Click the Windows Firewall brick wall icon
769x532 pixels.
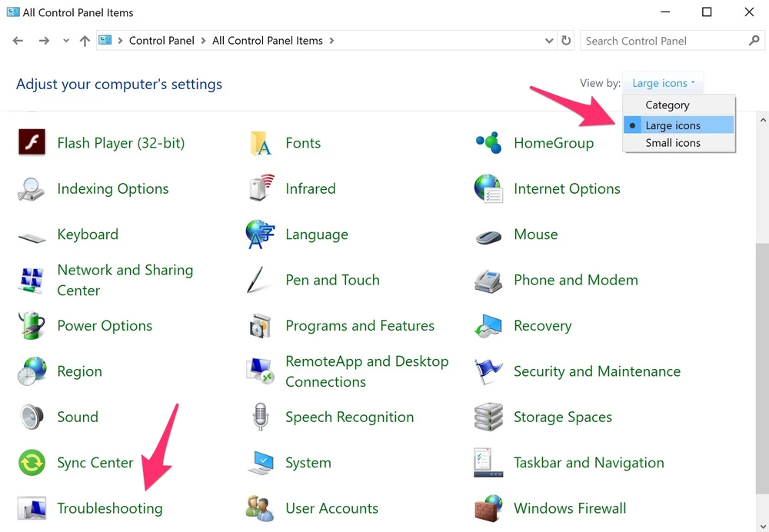click(x=488, y=508)
